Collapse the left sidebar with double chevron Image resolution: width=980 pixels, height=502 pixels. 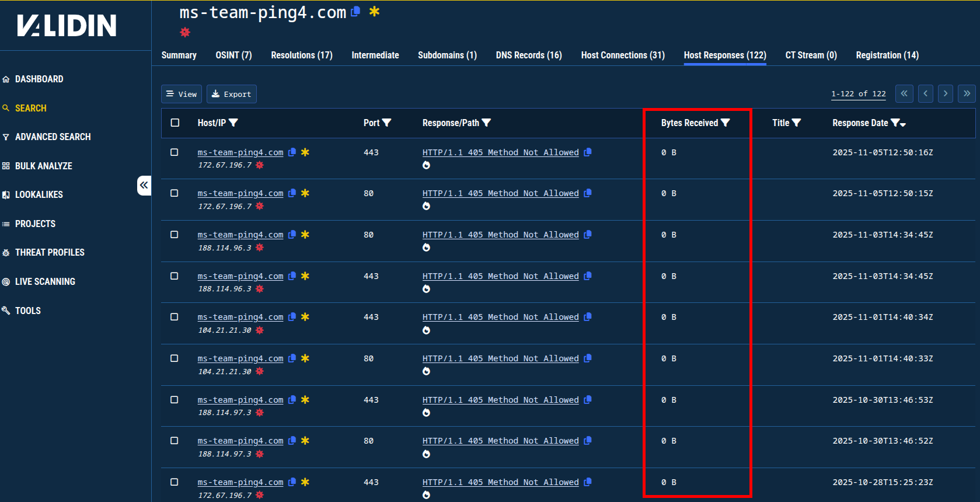144,185
